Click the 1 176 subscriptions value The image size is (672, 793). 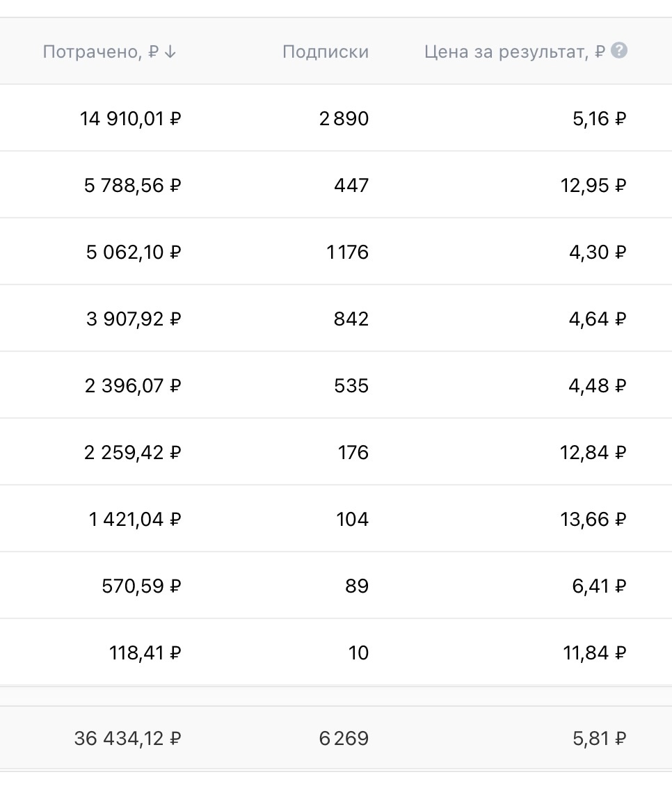coord(347,253)
